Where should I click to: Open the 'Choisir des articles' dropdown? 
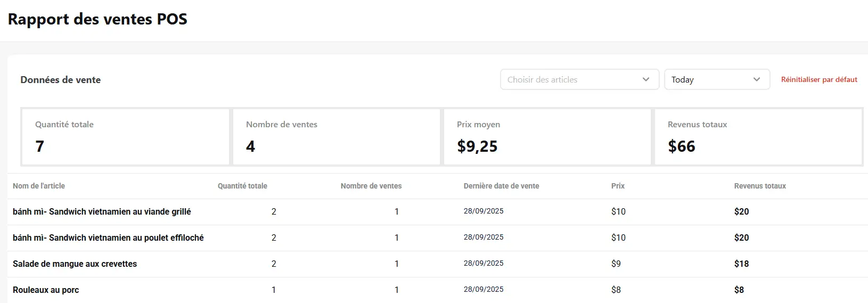[579, 79]
